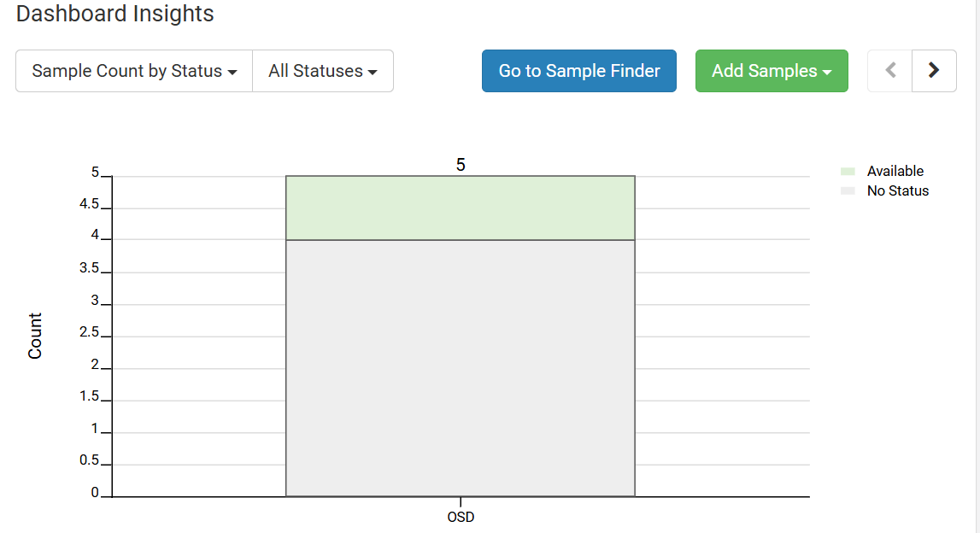Click the Dashboard Insights heading

(x=115, y=14)
